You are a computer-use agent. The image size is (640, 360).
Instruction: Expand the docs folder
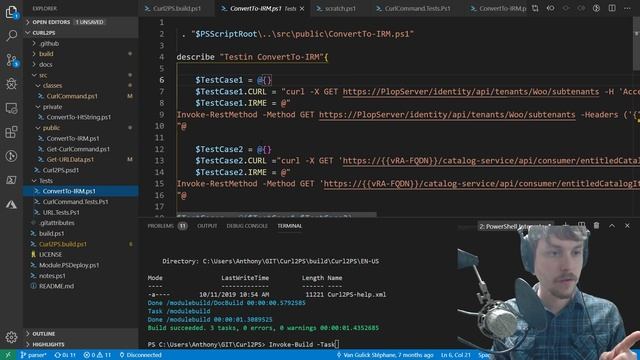pyautogui.click(x=81, y=64)
